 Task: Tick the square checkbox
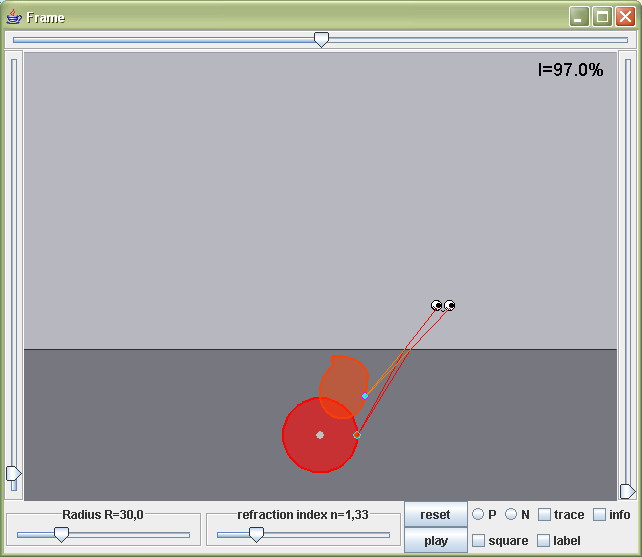coord(478,541)
